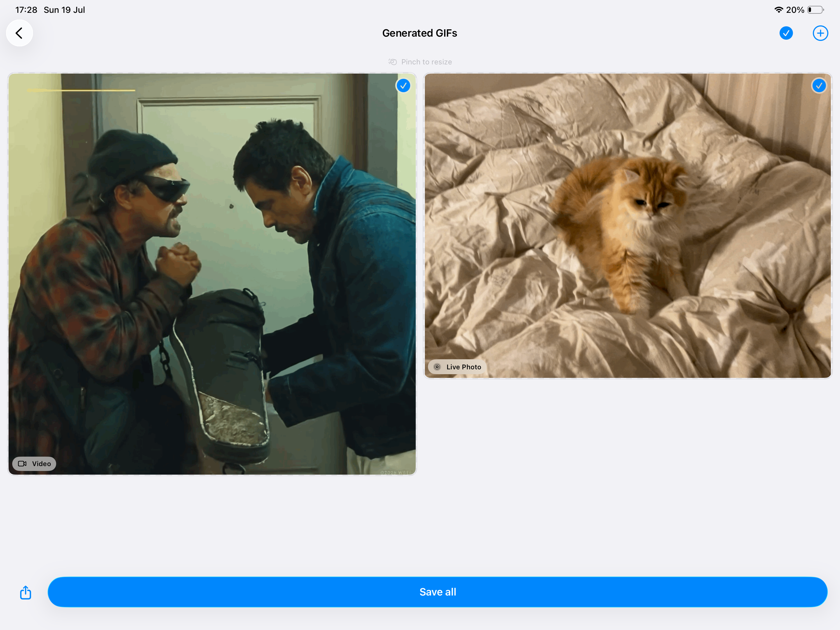Tap the 'Sun 19 Jul' date text
Viewport: 840px width, 630px height.
[x=64, y=10]
